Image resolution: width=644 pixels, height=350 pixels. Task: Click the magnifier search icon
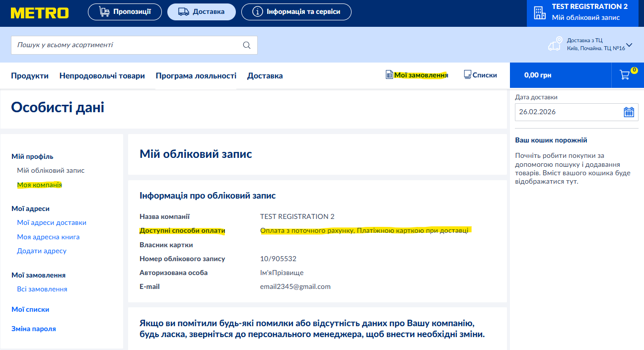click(x=247, y=45)
